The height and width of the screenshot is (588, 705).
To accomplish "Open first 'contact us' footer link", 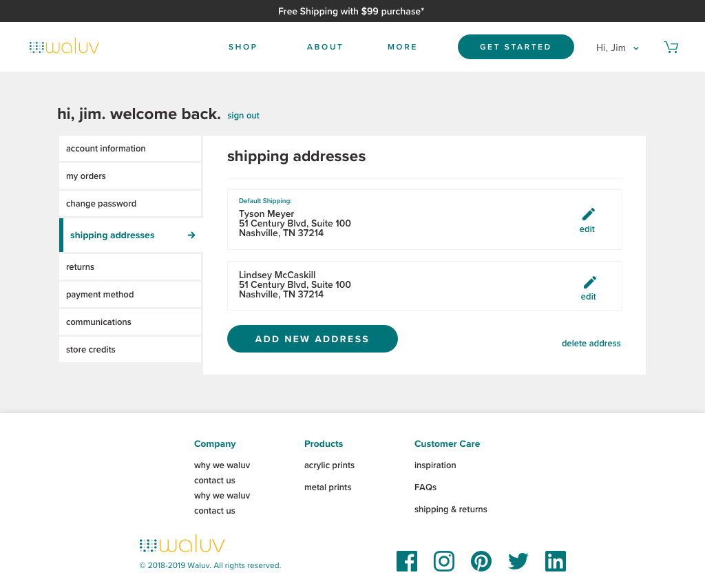I will pyautogui.click(x=215, y=481).
